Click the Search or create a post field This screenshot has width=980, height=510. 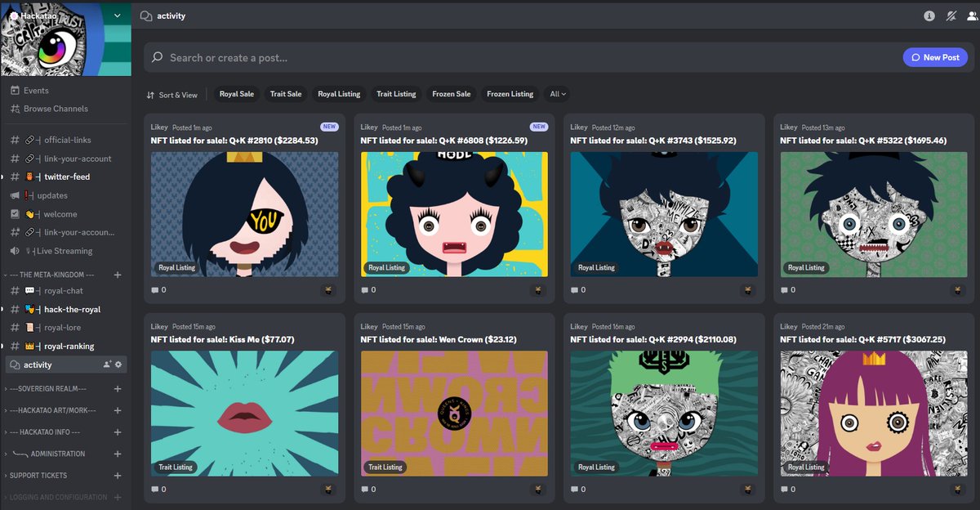(523, 57)
